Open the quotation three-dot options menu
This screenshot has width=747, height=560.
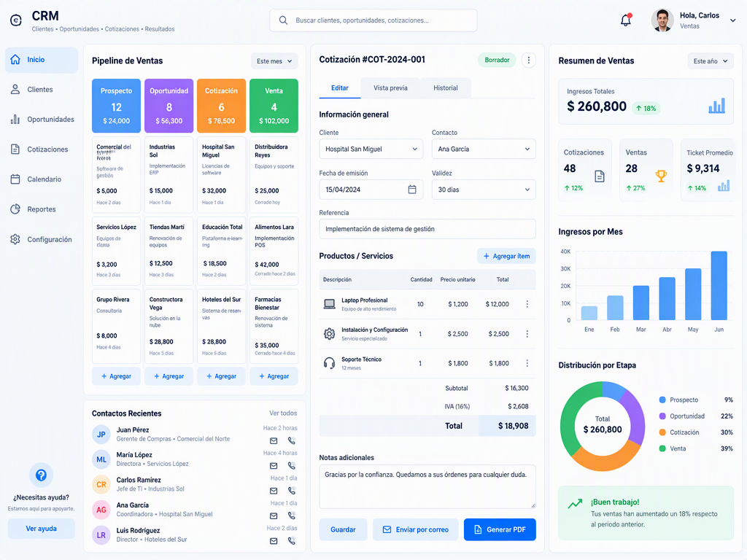528,60
